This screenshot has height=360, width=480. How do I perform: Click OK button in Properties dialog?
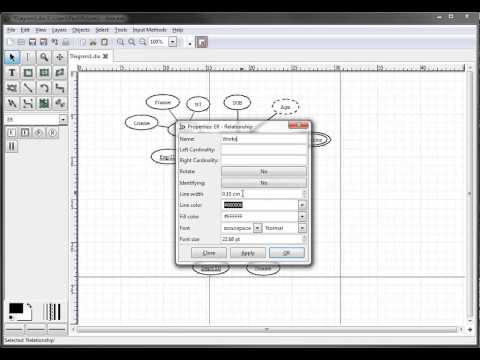click(x=287, y=253)
